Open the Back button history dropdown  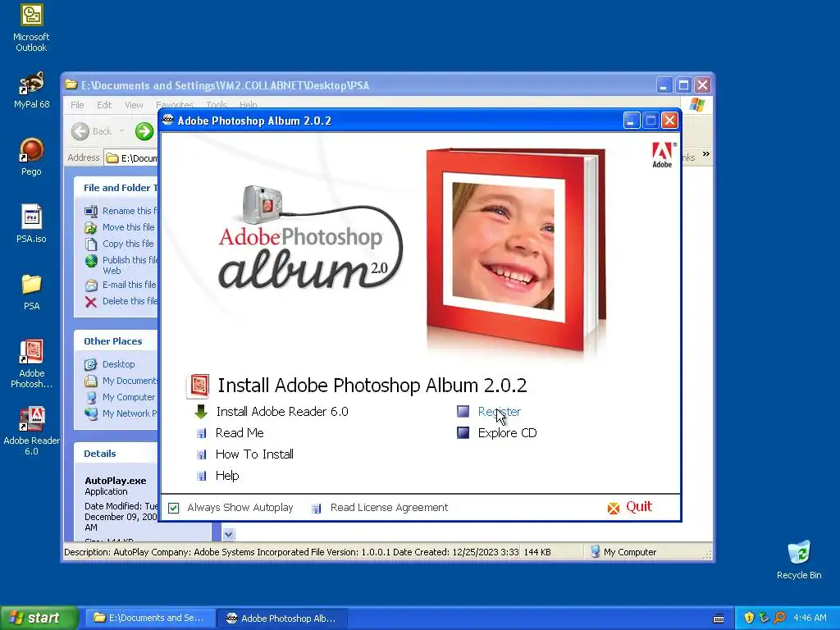(121, 131)
